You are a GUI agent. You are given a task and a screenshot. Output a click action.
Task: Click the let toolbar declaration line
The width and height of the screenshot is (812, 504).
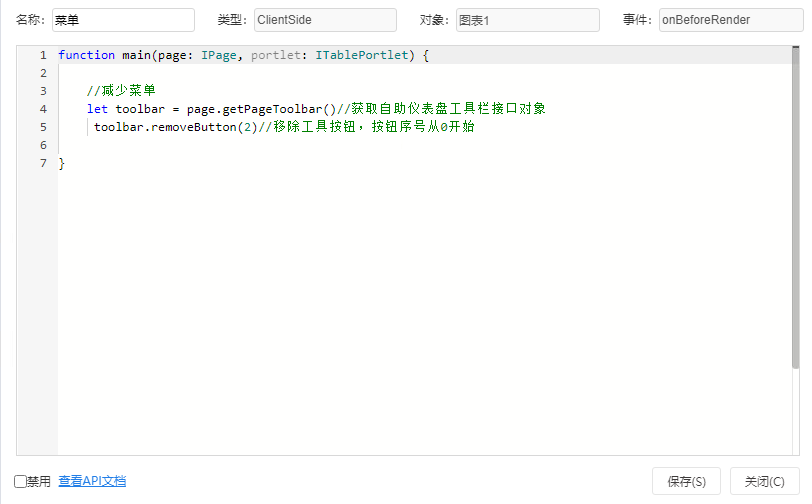click(x=316, y=109)
